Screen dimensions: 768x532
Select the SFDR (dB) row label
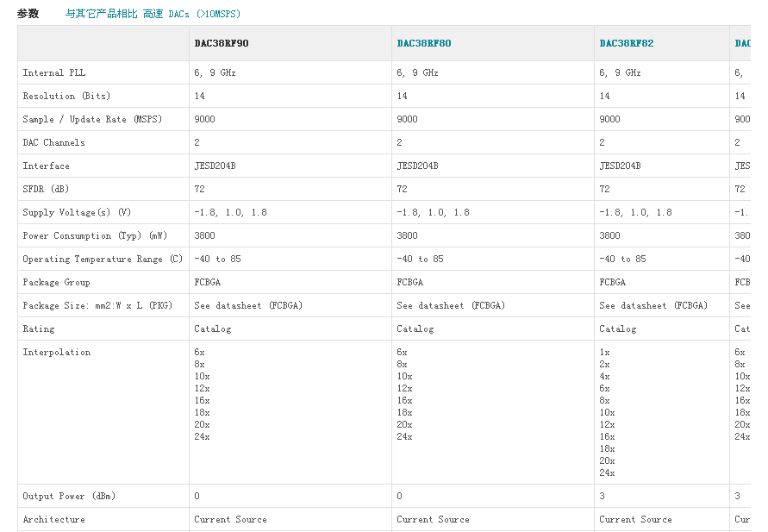pyautogui.click(x=46, y=190)
